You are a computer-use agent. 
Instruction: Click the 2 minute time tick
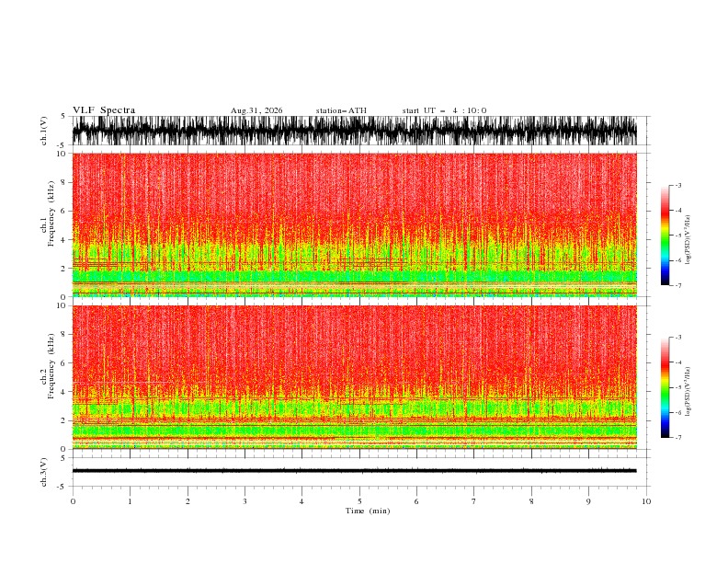coord(188,501)
